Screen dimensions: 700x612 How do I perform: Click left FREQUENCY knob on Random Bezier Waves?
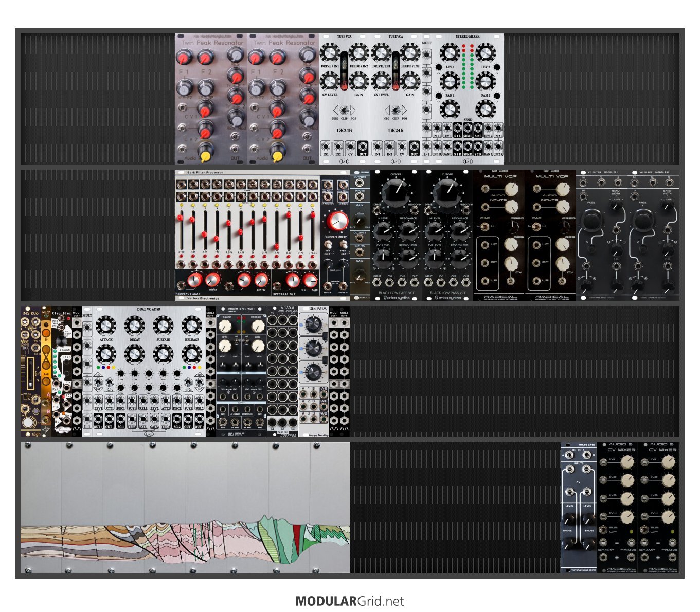pyautogui.click(x=225, y=327)
